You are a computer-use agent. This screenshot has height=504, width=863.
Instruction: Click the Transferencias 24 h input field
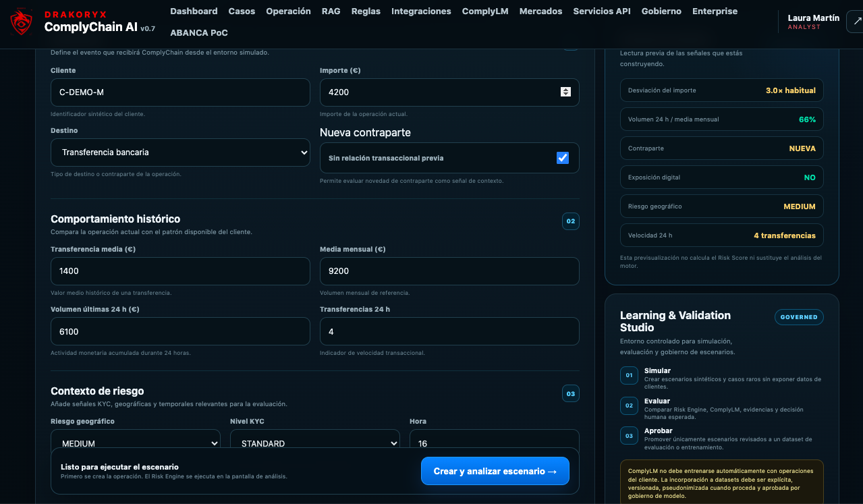click(449, 331)
